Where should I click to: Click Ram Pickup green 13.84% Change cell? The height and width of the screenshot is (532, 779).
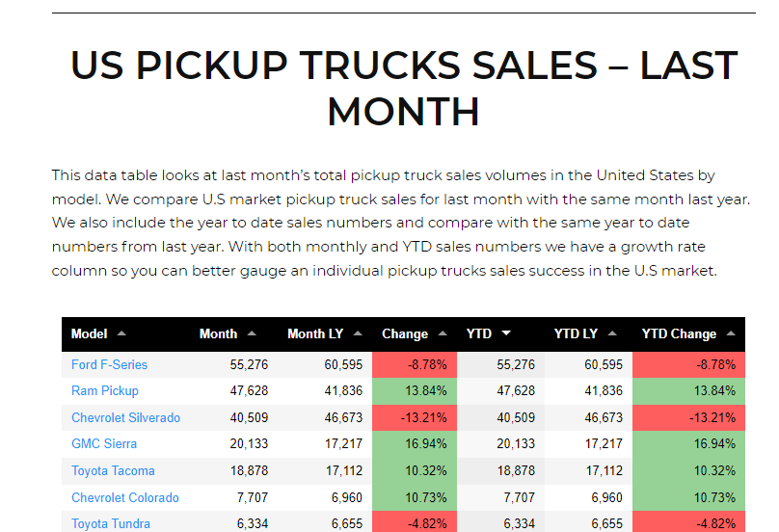pyautogui.click(x=414, y=390)
